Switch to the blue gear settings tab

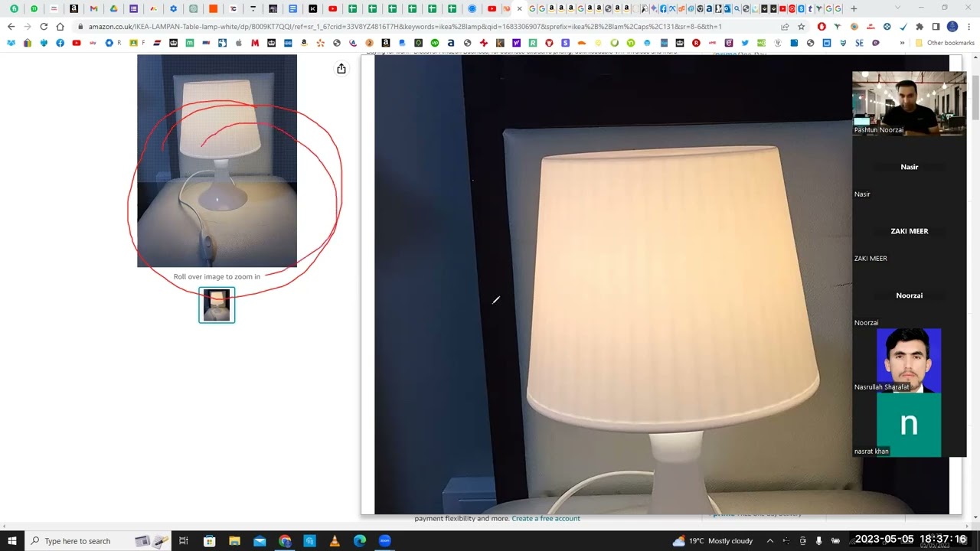(173, 8)
